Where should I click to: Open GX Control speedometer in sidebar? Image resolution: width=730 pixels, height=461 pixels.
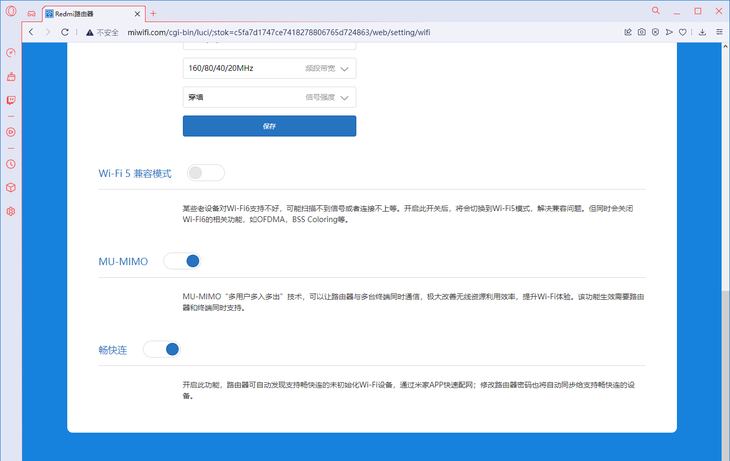pyautogui.click(x=11, y=53)
